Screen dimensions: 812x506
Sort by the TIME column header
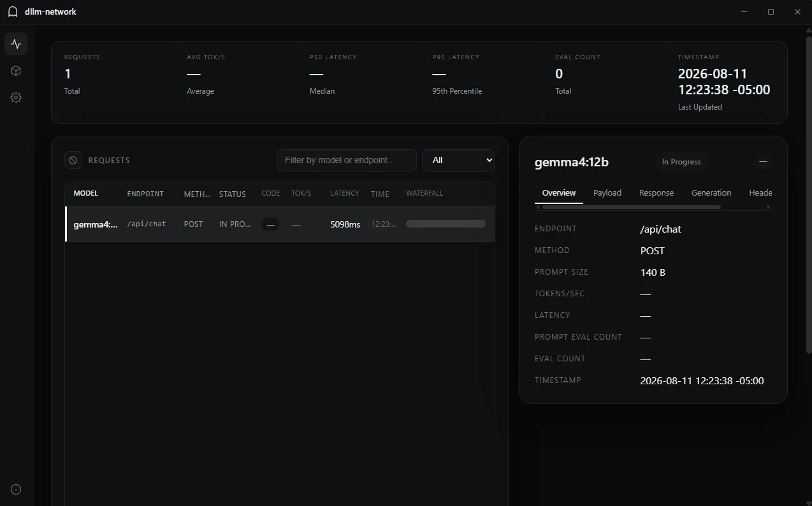coord(380,194)
